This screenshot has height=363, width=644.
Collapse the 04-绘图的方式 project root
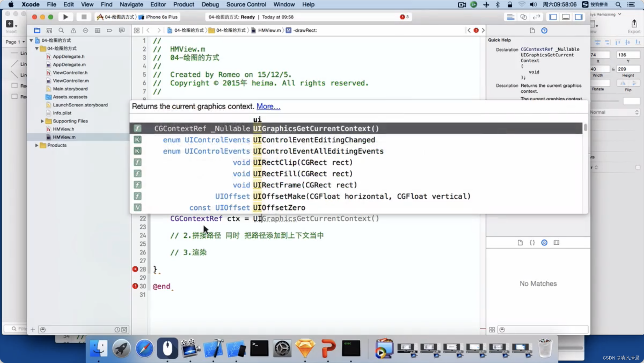(x=31, y=40)
